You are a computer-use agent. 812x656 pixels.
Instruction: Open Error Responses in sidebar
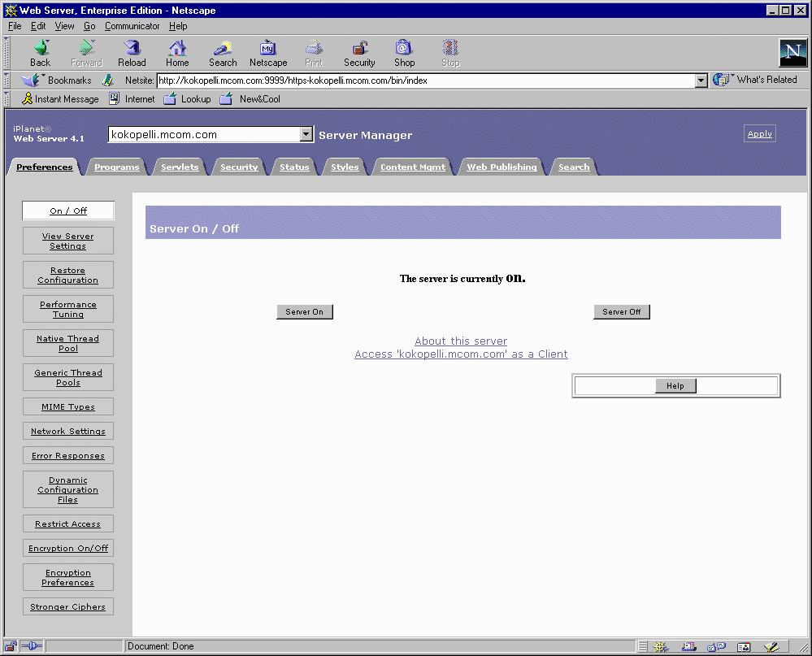click(67, 456)
